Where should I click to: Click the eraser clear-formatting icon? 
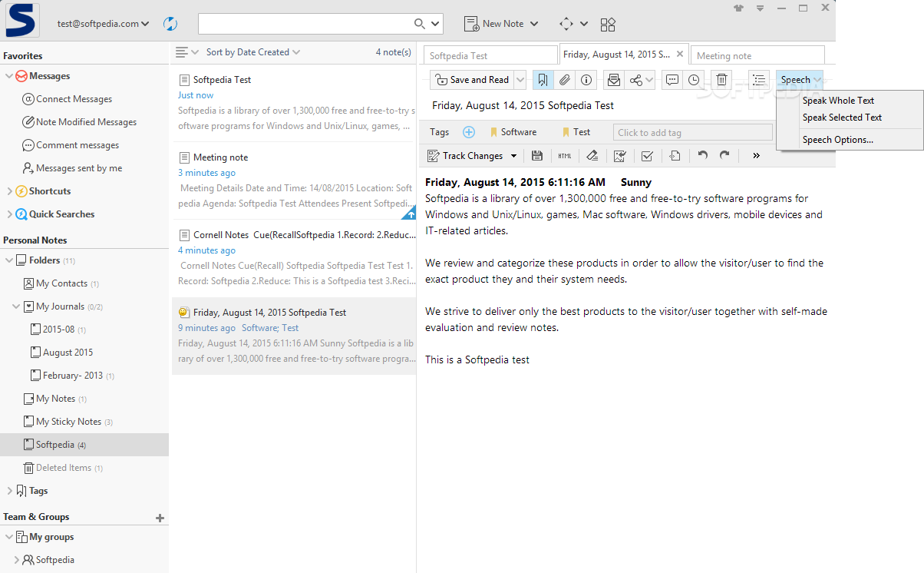point(592,156)
